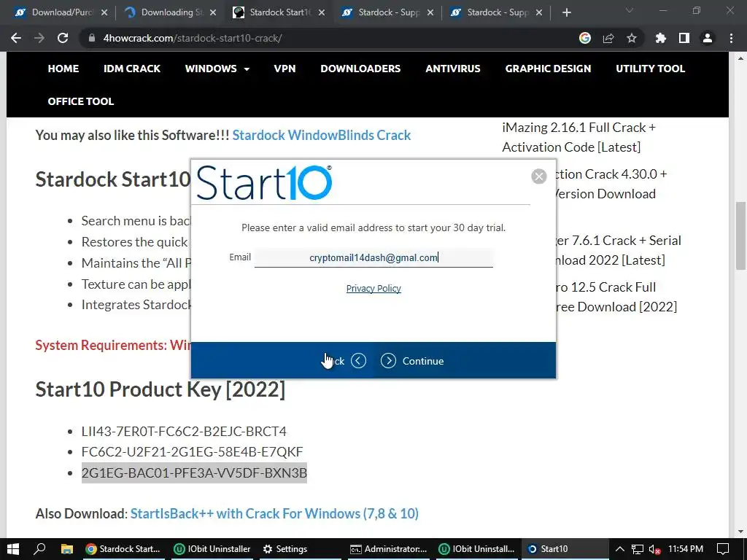Open UTILITY TOOL menu item

point(650,69)
